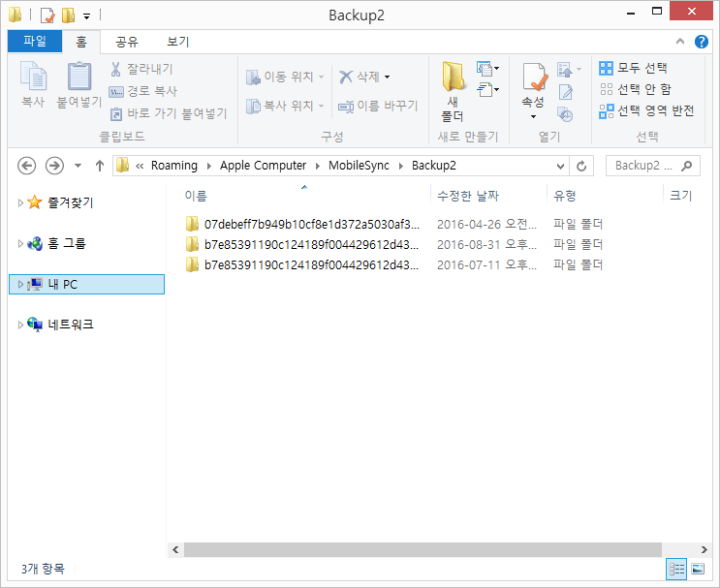Open the 공유 ribbon tab

127,42
